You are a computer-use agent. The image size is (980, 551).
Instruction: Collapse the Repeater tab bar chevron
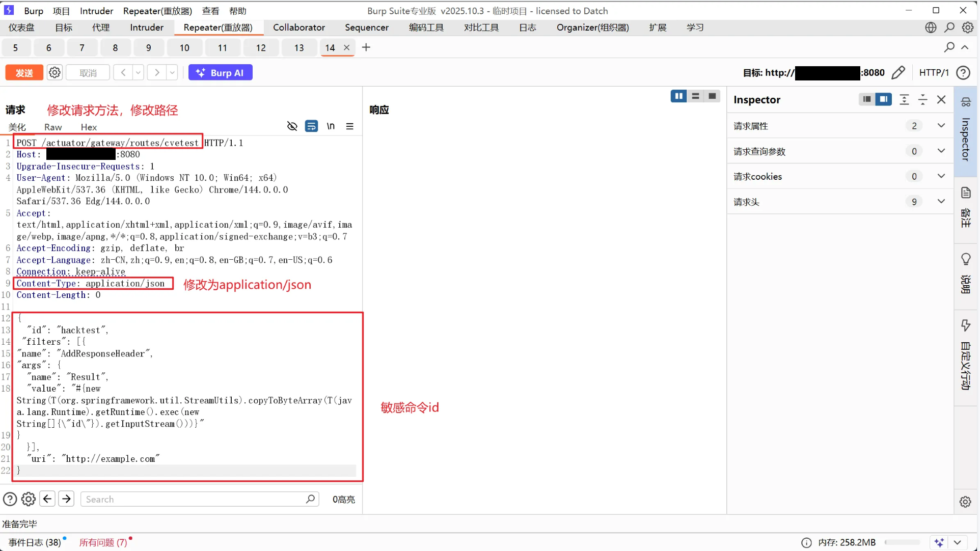pos(965,47)
